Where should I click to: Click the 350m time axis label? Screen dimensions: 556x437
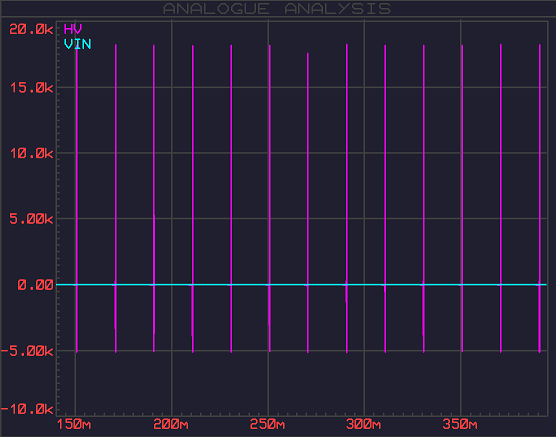click(x=460, y=424)
